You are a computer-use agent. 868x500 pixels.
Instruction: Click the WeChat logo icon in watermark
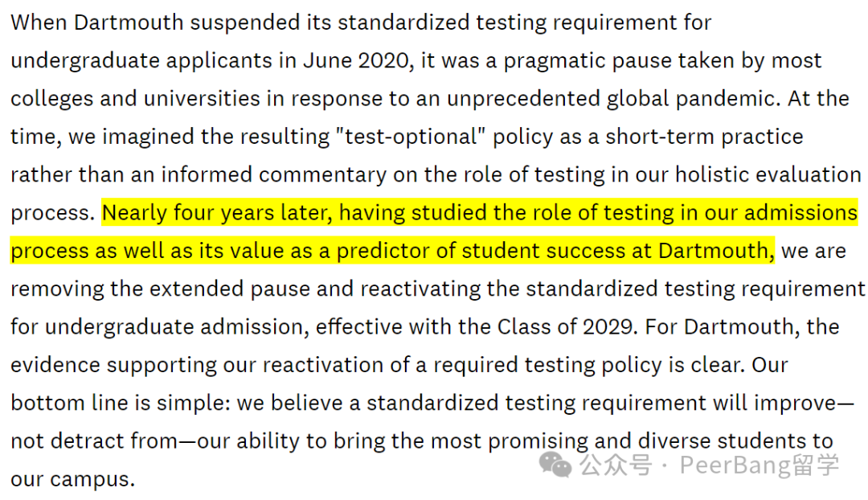click(x=555, y=464)
